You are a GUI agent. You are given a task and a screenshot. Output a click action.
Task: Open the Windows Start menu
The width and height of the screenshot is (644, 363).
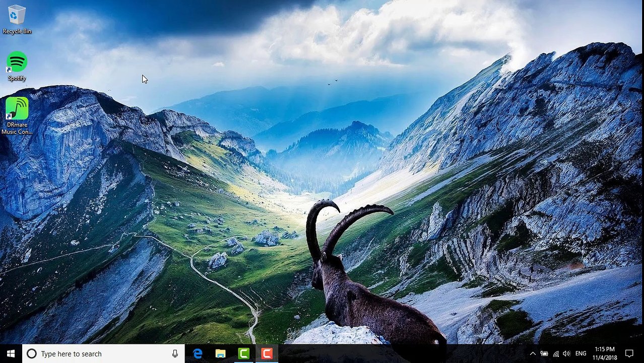click(11, 354)
